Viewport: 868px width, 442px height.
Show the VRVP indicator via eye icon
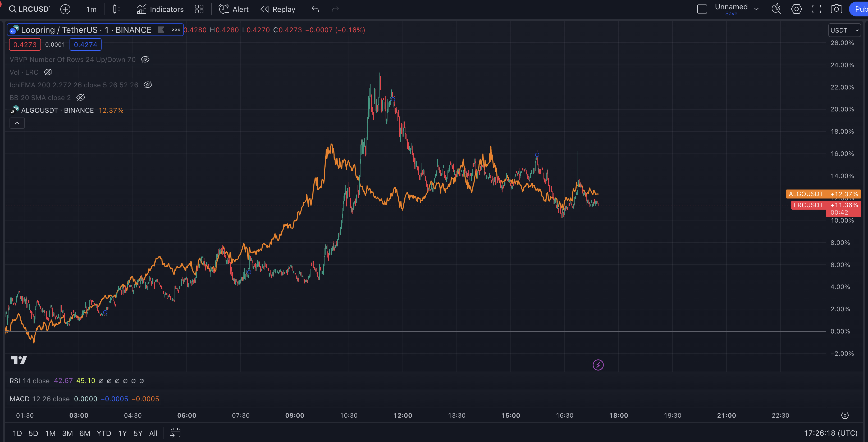[145, 60]
